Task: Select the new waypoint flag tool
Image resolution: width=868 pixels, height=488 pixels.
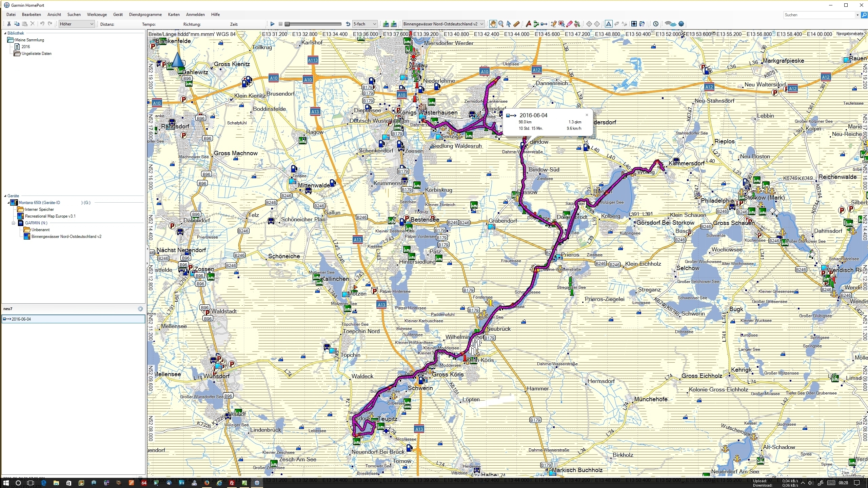Action: tap(528, 24)
